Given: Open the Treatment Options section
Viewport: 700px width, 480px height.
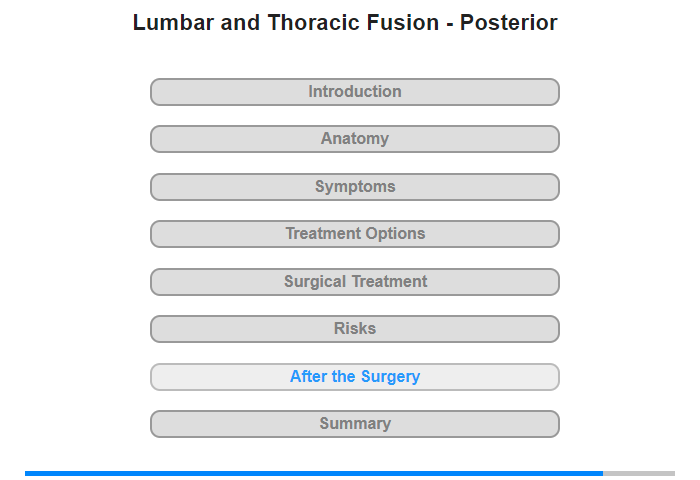Looking at the screenshot, I should (x=354, y=234).
